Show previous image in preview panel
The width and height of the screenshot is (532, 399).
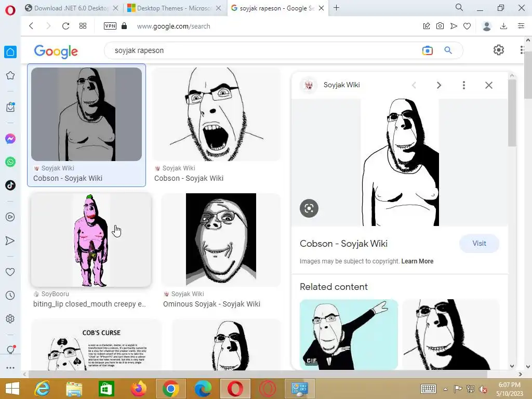coord(414,85)
